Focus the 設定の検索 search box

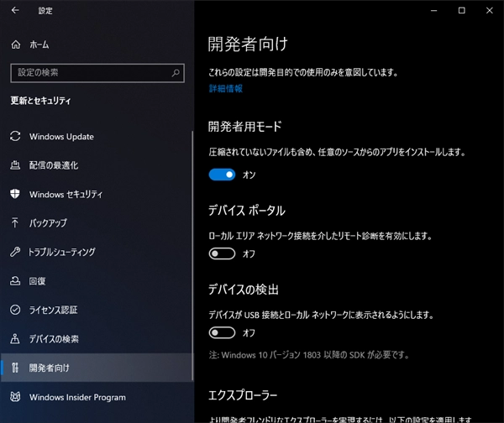[97, 73]
